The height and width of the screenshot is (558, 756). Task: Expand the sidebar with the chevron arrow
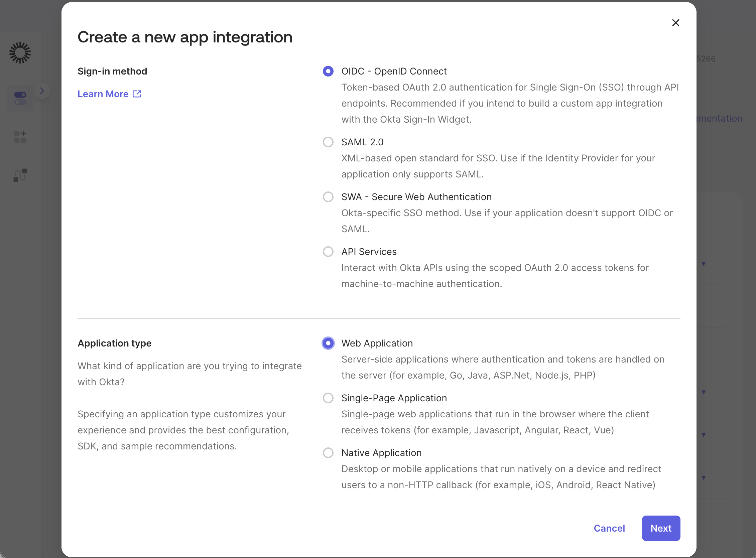42,91
